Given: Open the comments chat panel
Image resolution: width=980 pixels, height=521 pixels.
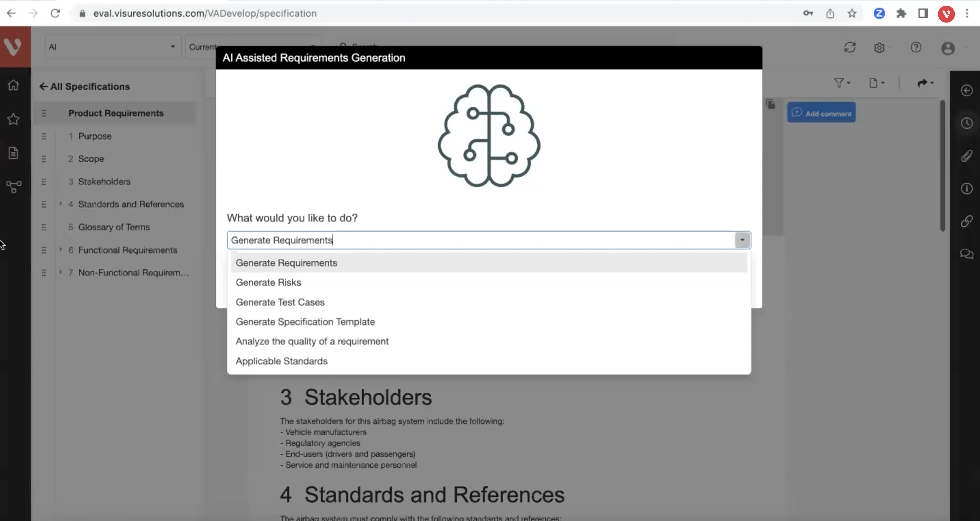Looking at the screenshot, I should tap(966, 254).
